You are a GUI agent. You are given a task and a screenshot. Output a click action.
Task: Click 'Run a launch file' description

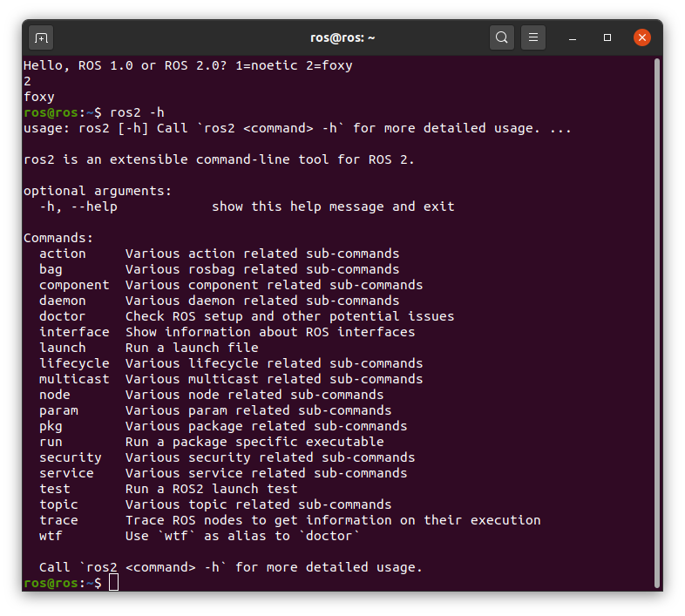[x=192, y=348]
